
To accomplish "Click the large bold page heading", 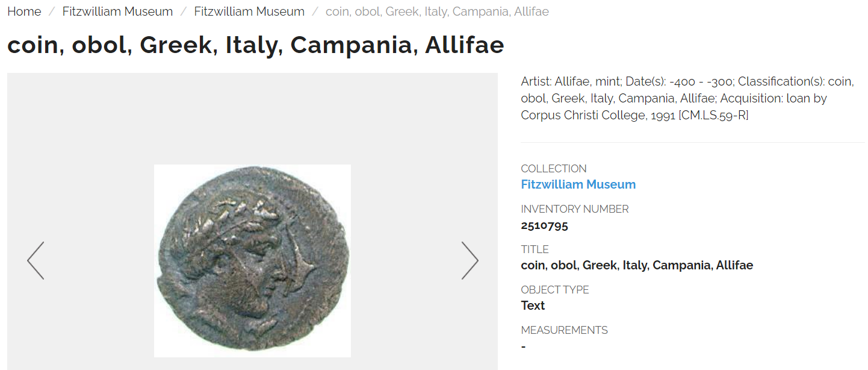I will click(x=256, y=45).
